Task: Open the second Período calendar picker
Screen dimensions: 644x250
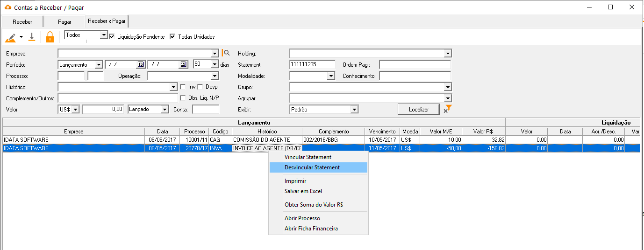Action: (x=183, y=64)
